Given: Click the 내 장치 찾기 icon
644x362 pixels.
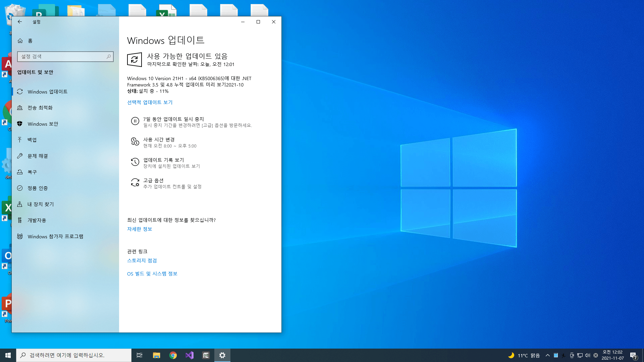Looking at the screenshot, I should (x=20, y=204).
